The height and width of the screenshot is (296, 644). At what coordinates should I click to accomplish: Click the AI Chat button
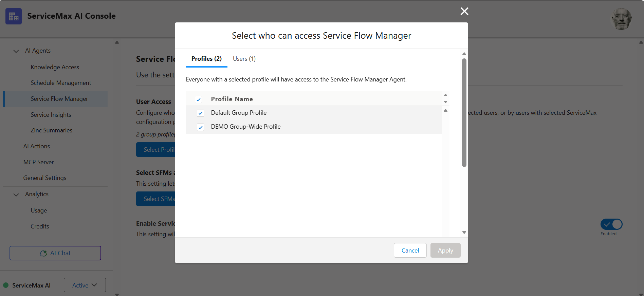pos(55,253)
